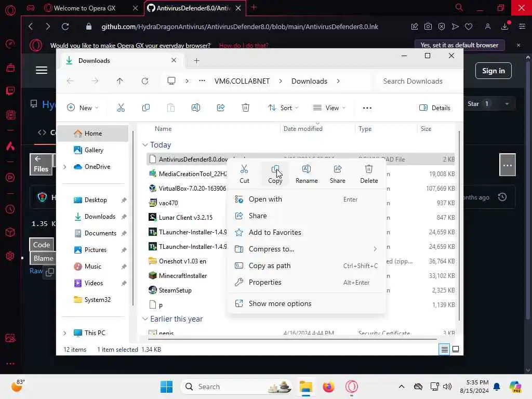Screen dimensions: 532x399
Task: Refresh the Downloads folder view
Action: click(x=145, y=81)
